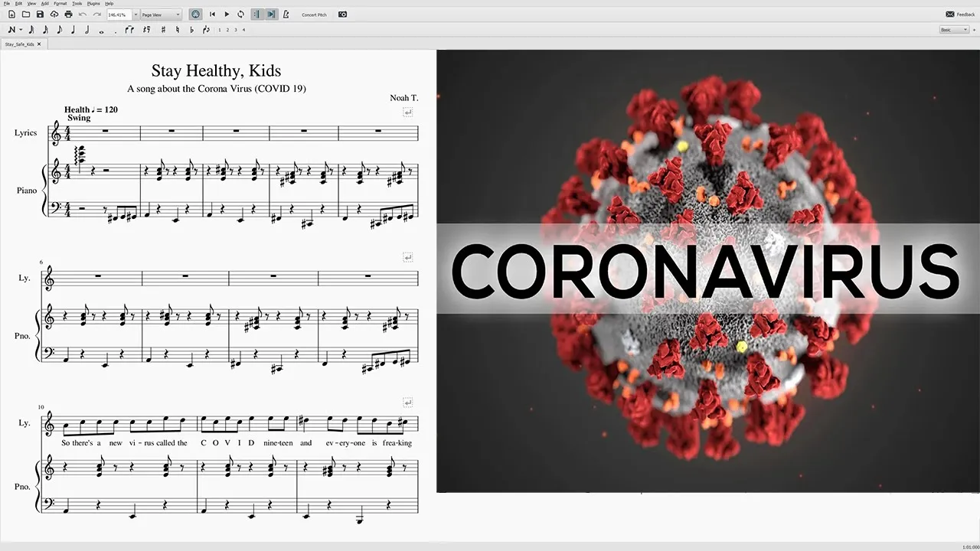Select the 'Swing' text marking
Image resolution: width=980 pixels, height=551 pixels.
coord(79,118)
